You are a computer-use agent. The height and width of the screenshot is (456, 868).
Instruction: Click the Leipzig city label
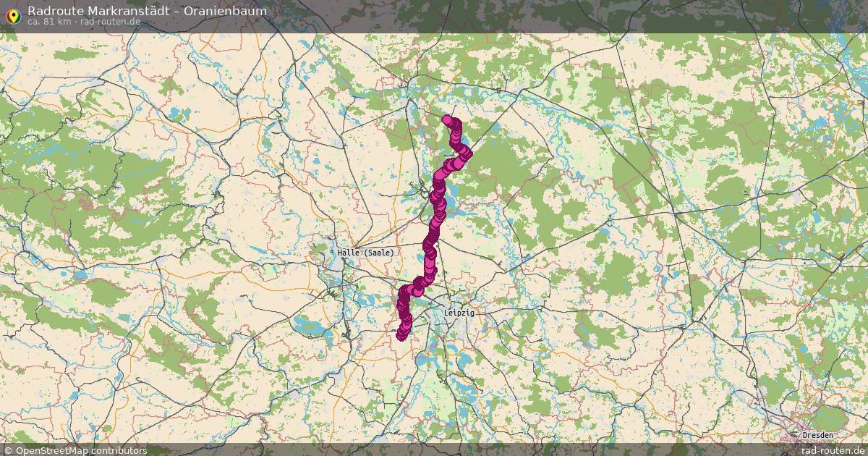coord(459,312)
